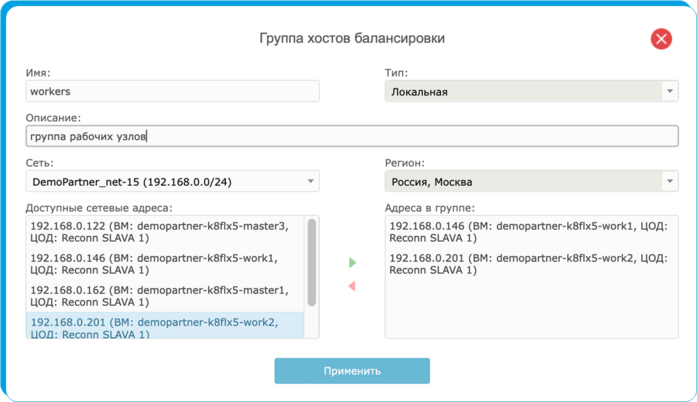
Task: Click into the Описание text field
Action: tap(352, 136)
